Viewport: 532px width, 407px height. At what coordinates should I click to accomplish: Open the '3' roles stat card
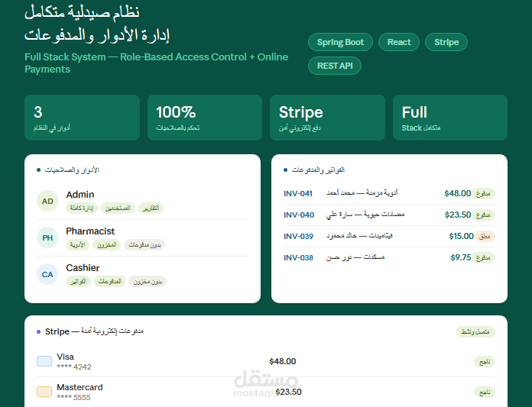[x=82, y=118]
